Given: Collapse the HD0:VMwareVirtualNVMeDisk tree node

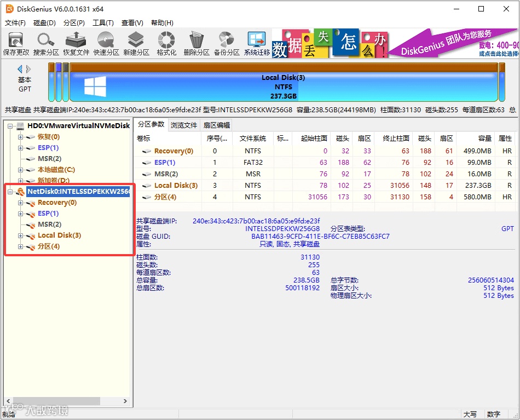Looking at the screenshot, I should 10,126.
